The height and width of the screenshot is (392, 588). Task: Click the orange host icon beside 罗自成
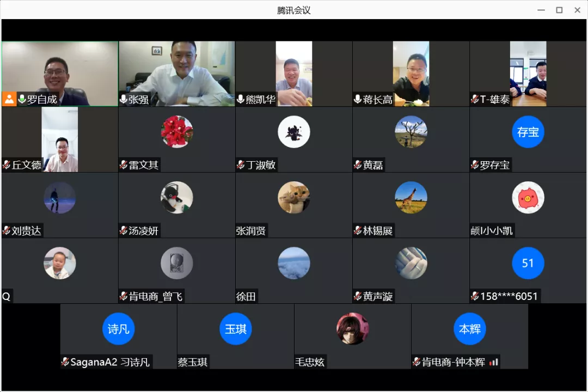click(x=9, y=99)
